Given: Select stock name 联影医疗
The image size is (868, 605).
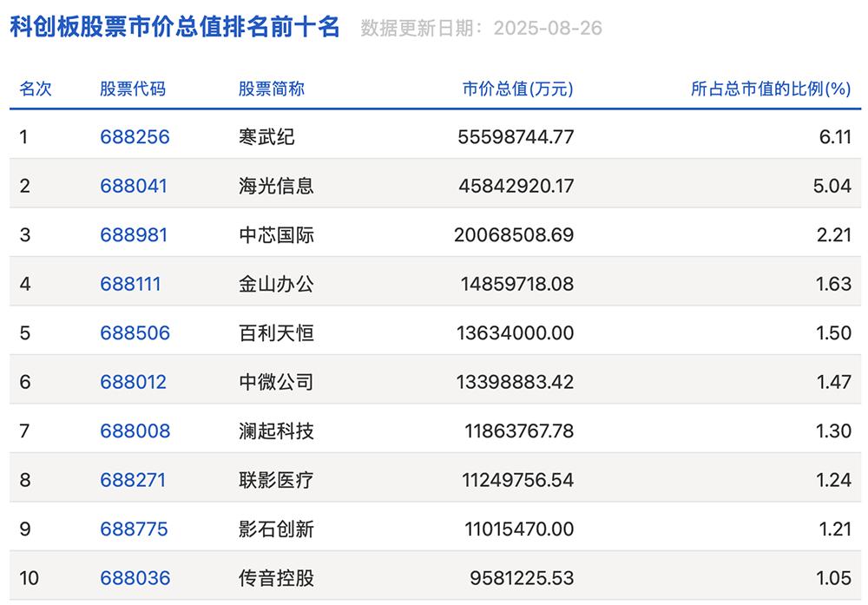Looking at the screenshot, I should pos(276,480).
